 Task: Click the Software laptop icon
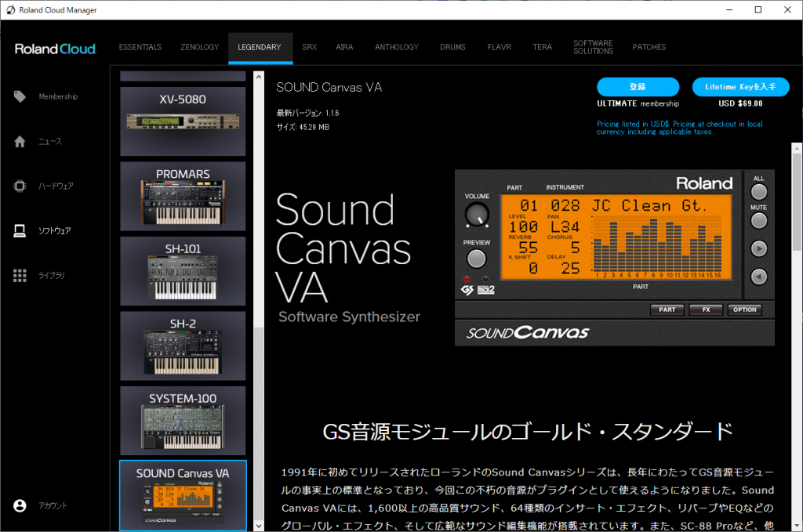click(20, 231)
